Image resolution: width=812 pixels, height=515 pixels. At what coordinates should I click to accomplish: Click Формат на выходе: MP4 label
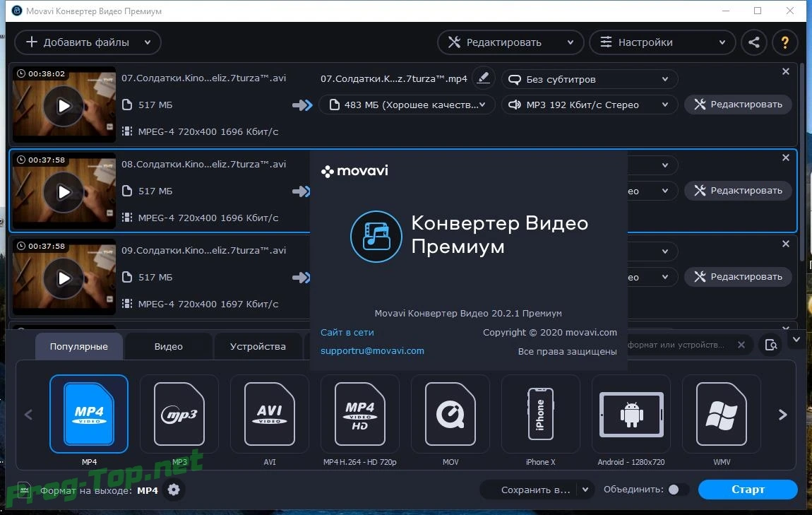(99, 490)
